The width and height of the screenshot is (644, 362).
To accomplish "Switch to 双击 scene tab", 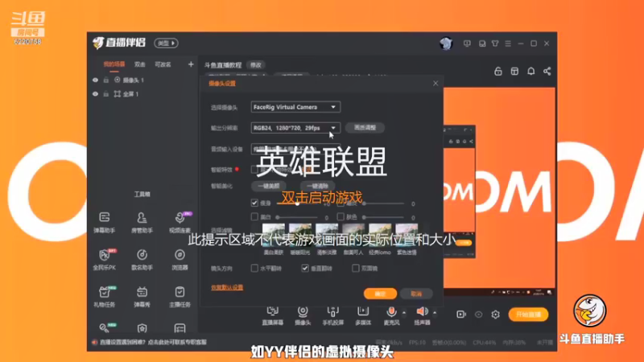I will click(x=139, y=64).
